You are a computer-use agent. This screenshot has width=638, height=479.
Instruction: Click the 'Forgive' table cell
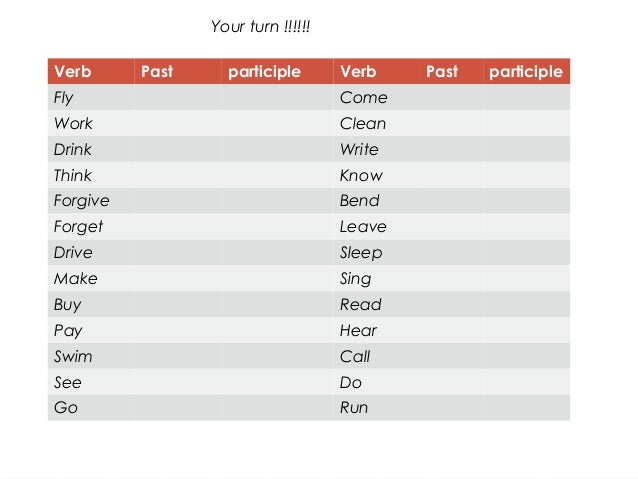coord(91,201)
